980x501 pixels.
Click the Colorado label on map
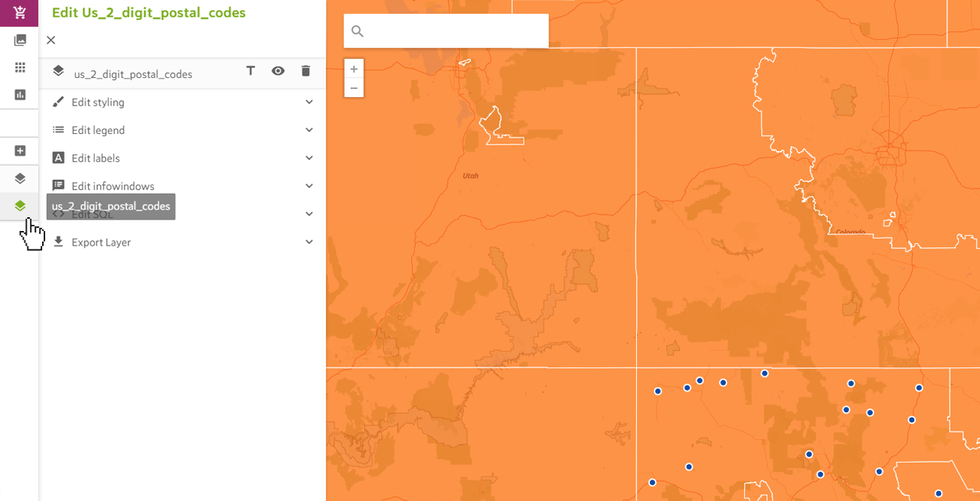click(850, 232)
